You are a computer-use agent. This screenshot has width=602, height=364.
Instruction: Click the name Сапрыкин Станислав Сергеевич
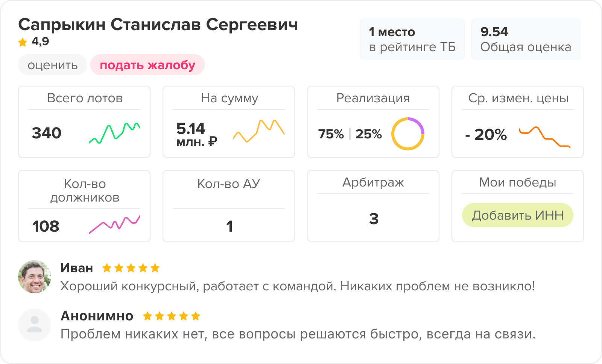(158, 25)
